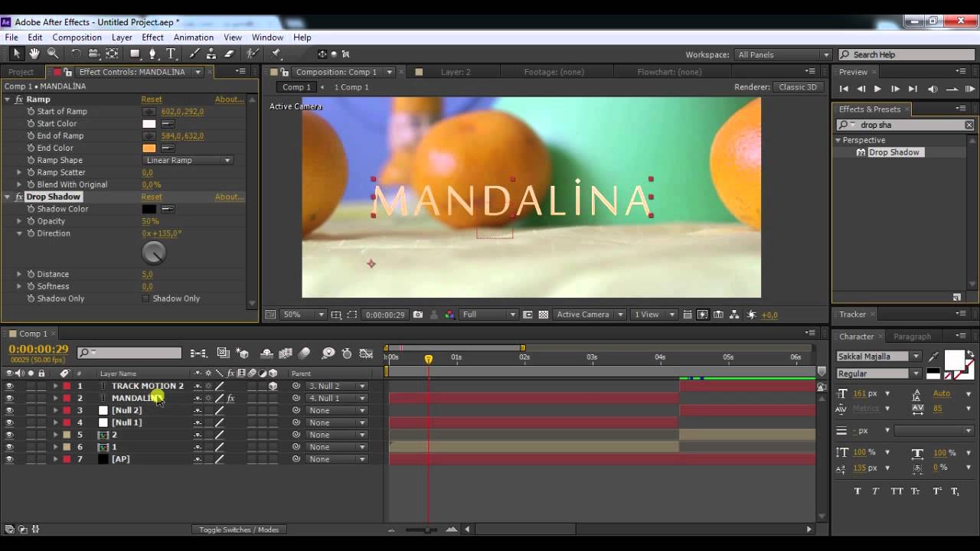This screenshot has width=980, height=551.
Task: Toggle the fx switch for Ramp effect
Action: 19,99
